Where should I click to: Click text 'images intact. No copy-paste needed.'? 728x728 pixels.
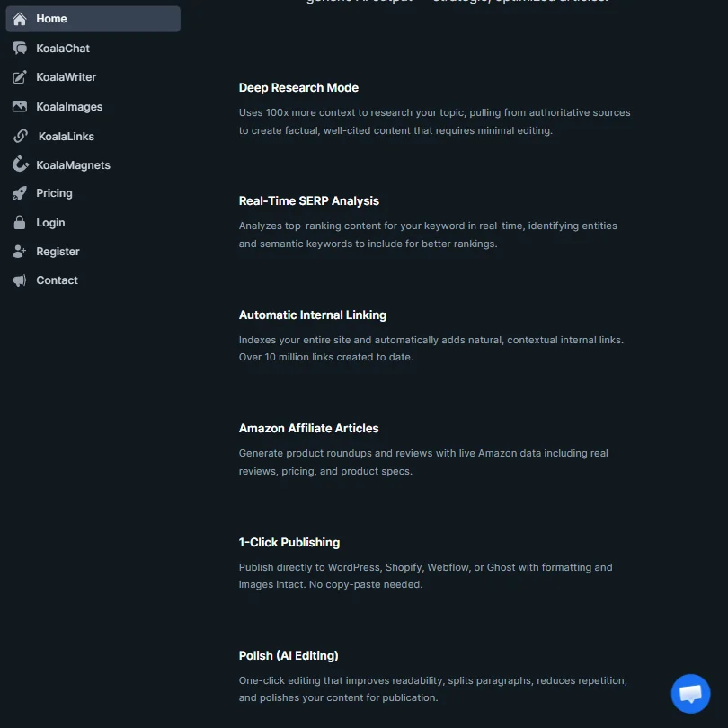(331, 584)
